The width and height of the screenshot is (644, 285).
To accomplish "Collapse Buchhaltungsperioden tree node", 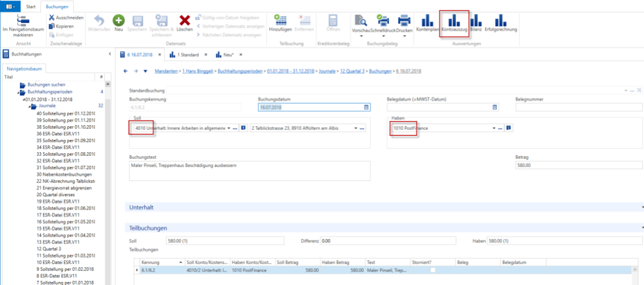I will (18, 92).
